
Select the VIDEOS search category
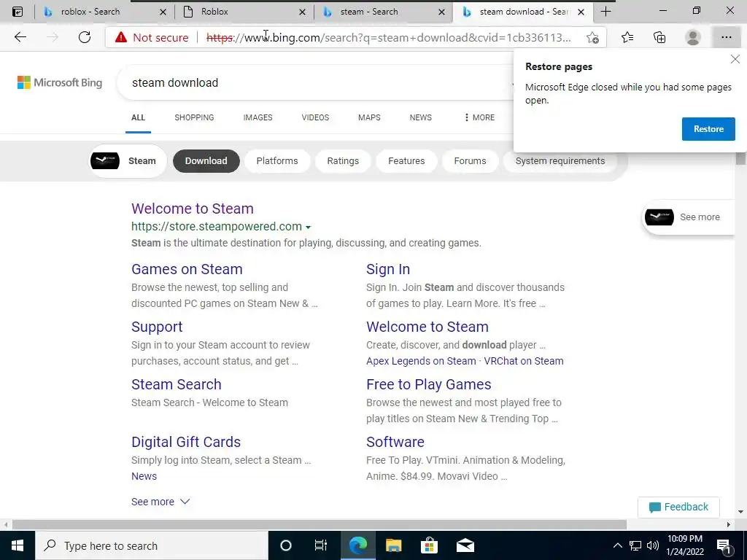(x=315, y=117)
